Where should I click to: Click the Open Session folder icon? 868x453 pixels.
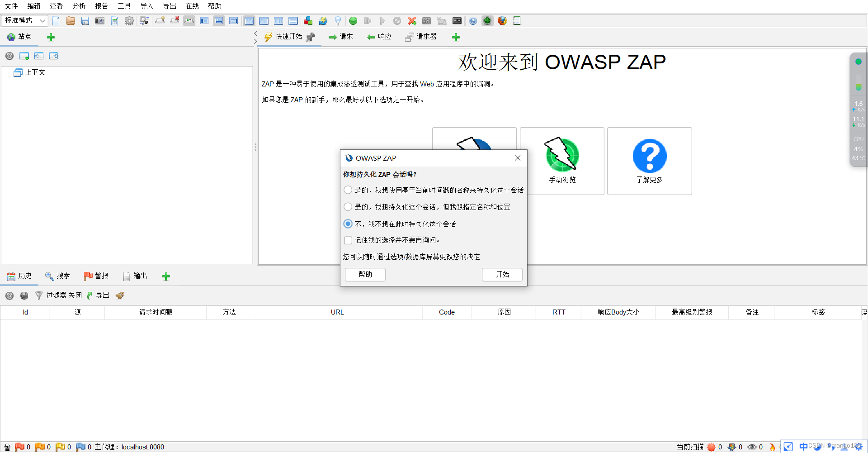pos(71,21)
